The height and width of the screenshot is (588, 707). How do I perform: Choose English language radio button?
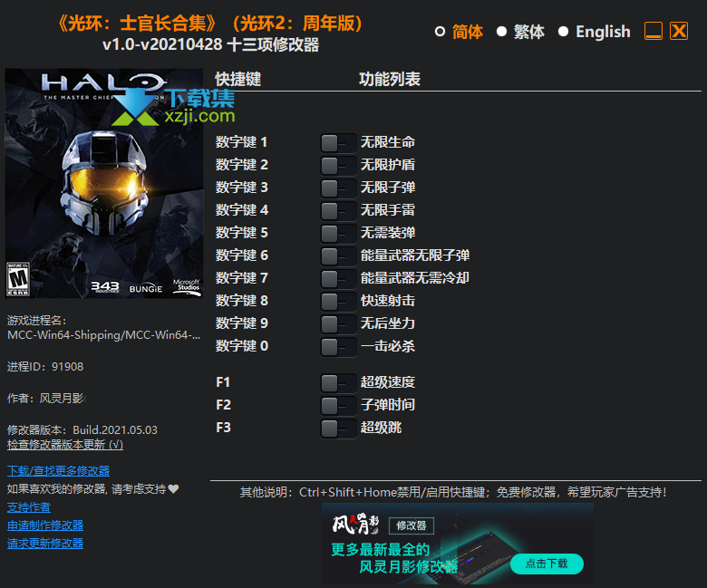point(563,32)
